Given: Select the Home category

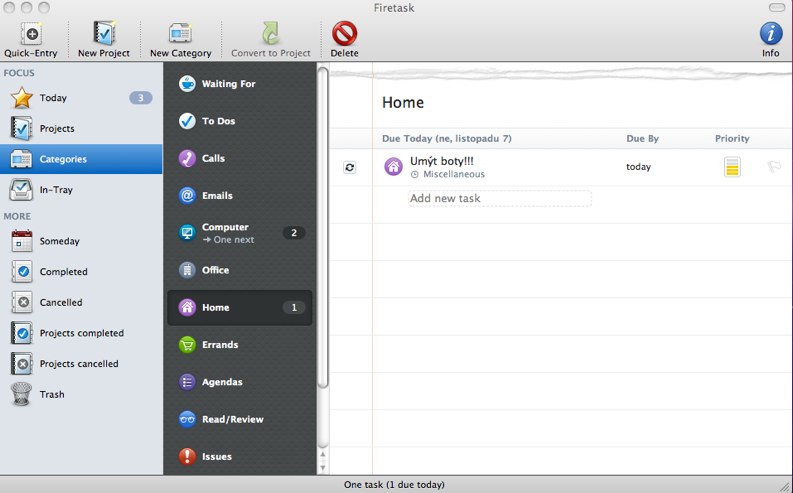Looking at the screenshot, I should click(240, 307).
